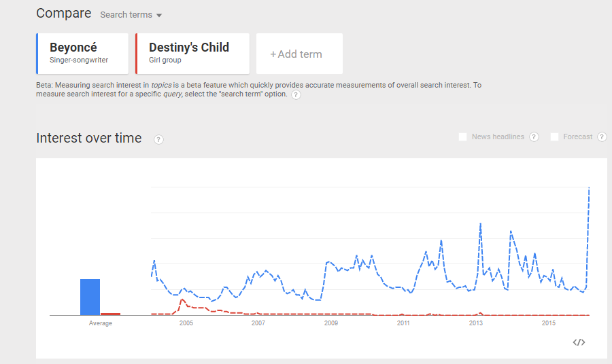Click the plus sign in Add term
Viewport: 612px width, 364px height.
273,54
